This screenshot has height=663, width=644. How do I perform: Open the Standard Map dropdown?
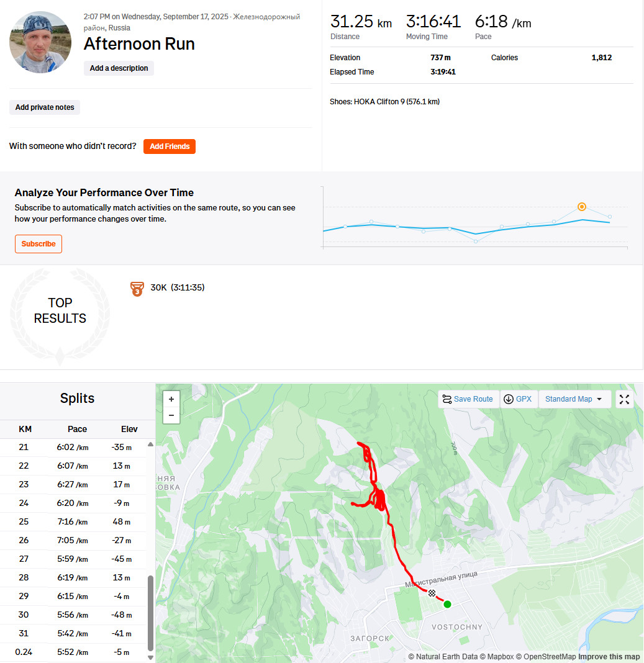click(x=574, y=399)
